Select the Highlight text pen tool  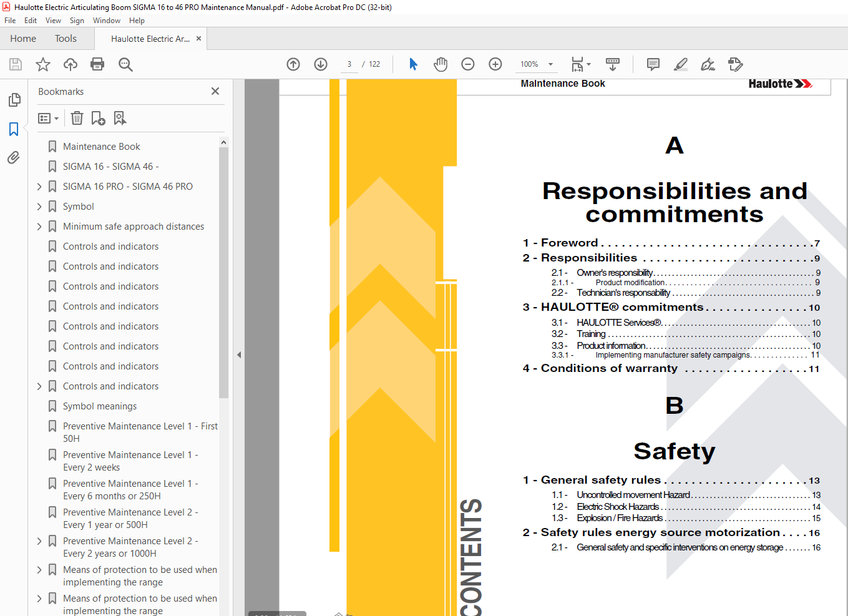(x=681, y=64)
